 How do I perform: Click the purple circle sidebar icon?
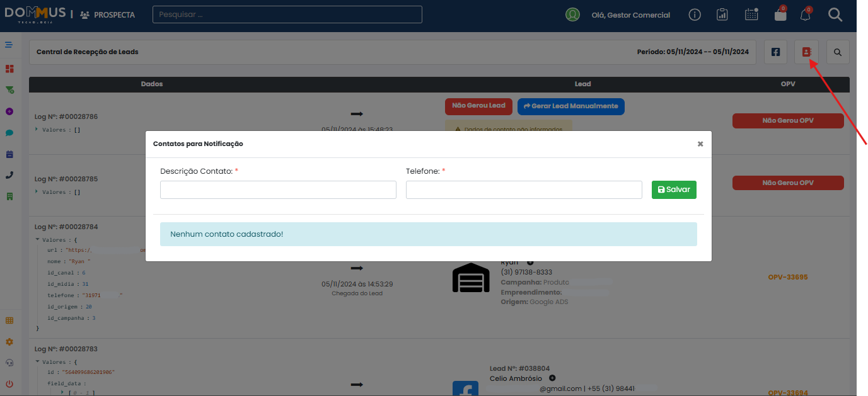[x=9, y=111]
